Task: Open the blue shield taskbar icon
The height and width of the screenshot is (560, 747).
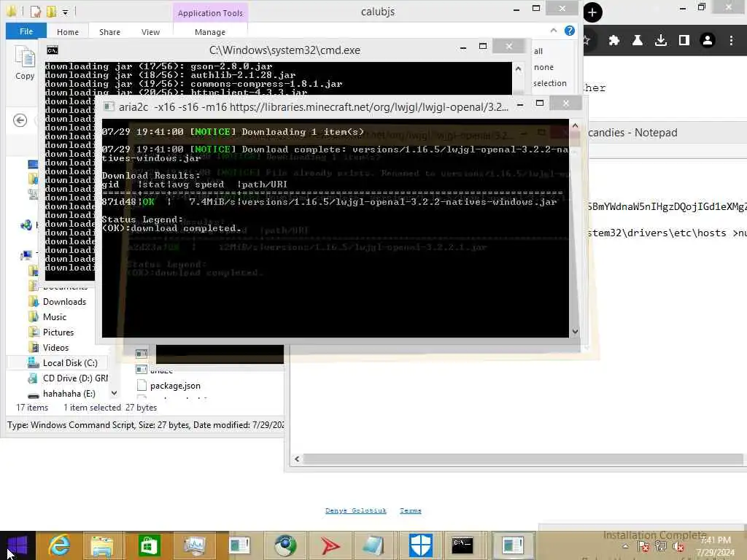Action: coord(421,545)
